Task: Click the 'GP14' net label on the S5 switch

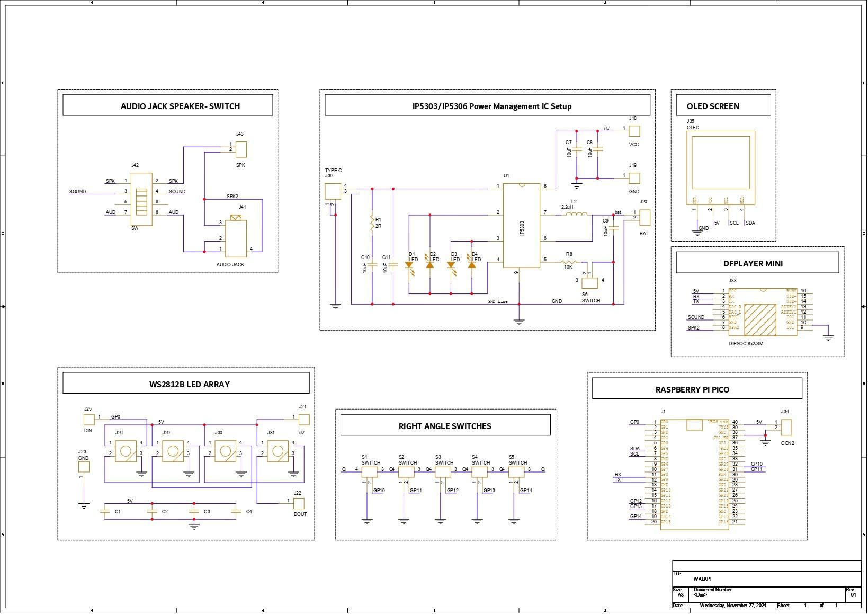Action: point(526,491)
